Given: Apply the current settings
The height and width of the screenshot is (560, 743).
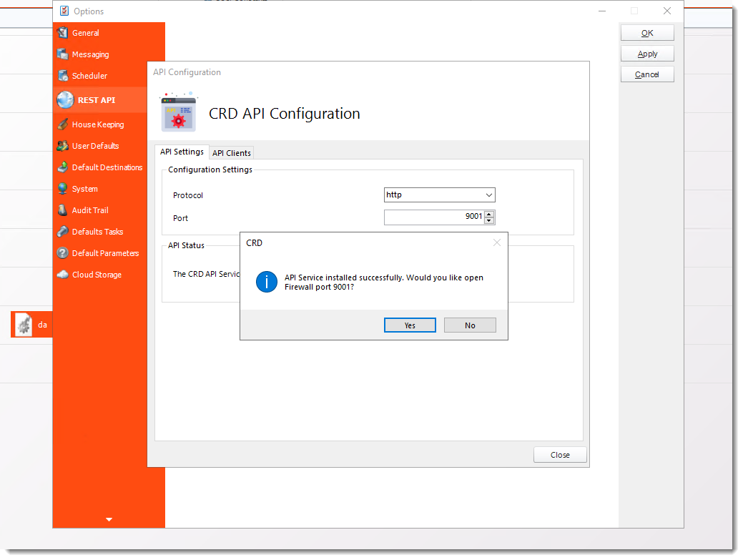Looking at the screenshot, I should [x=646, y=53].
